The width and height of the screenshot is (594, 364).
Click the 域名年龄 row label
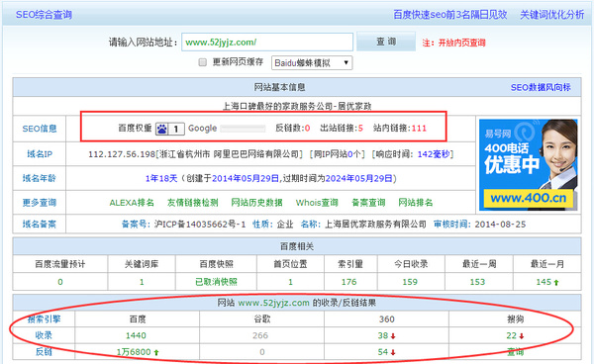40,178
